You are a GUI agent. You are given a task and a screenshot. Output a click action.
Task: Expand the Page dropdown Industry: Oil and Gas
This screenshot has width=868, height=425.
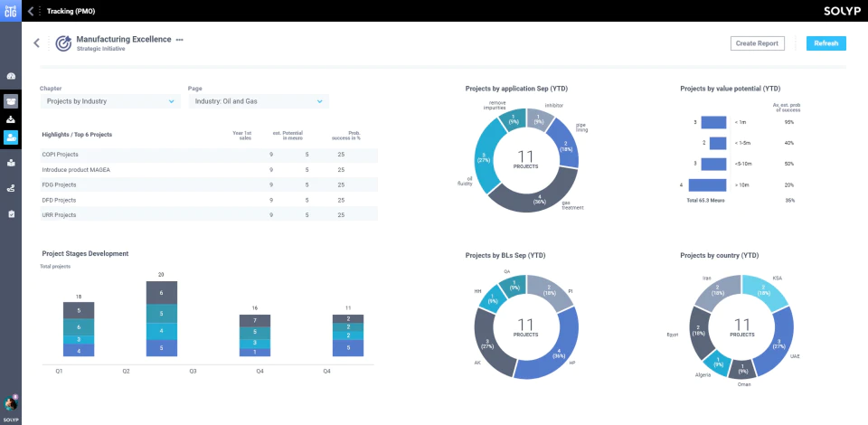[259, 101]
